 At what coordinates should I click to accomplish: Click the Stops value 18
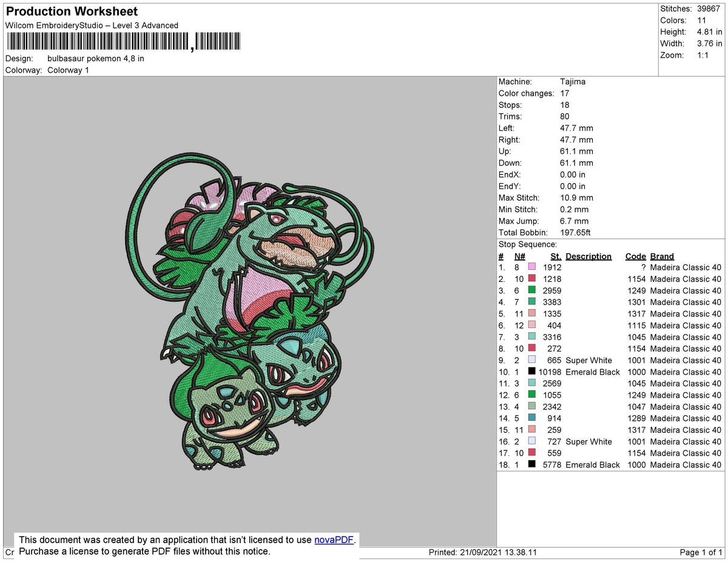(565, 105)
